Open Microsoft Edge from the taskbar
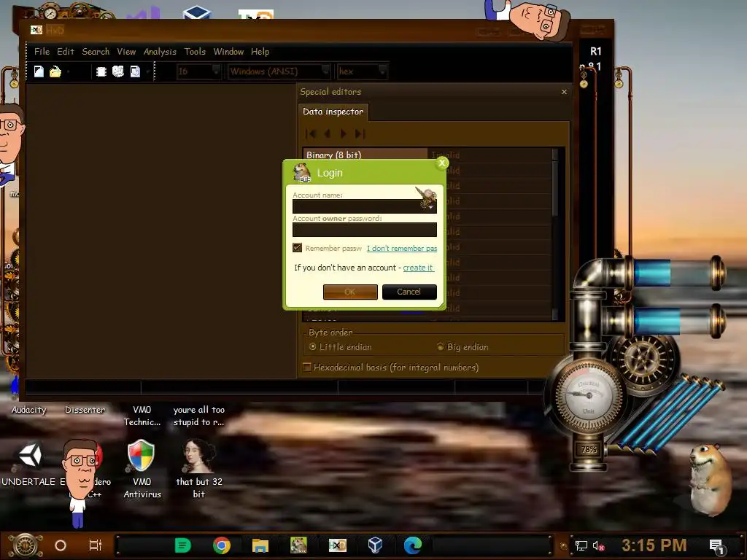Image resolution: width=747 pixels, height=560 pixels. pos(413,545)
